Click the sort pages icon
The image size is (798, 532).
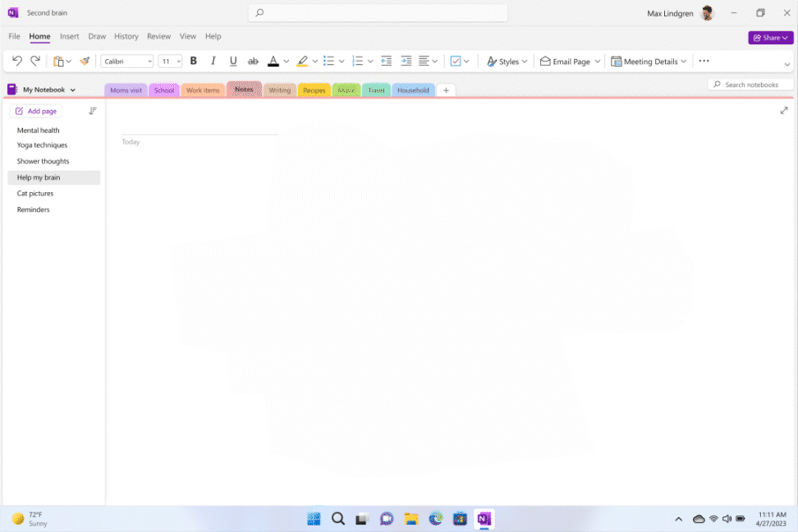93,111
